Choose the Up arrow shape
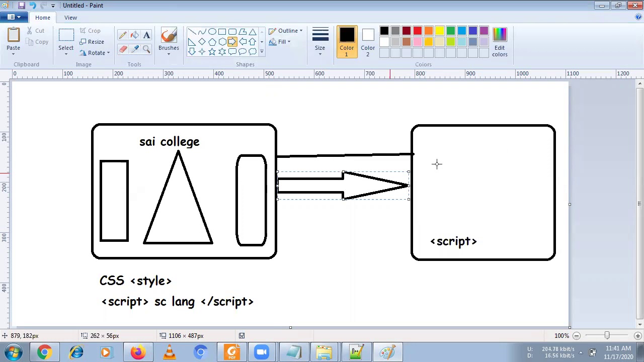 tap(252, 42)
